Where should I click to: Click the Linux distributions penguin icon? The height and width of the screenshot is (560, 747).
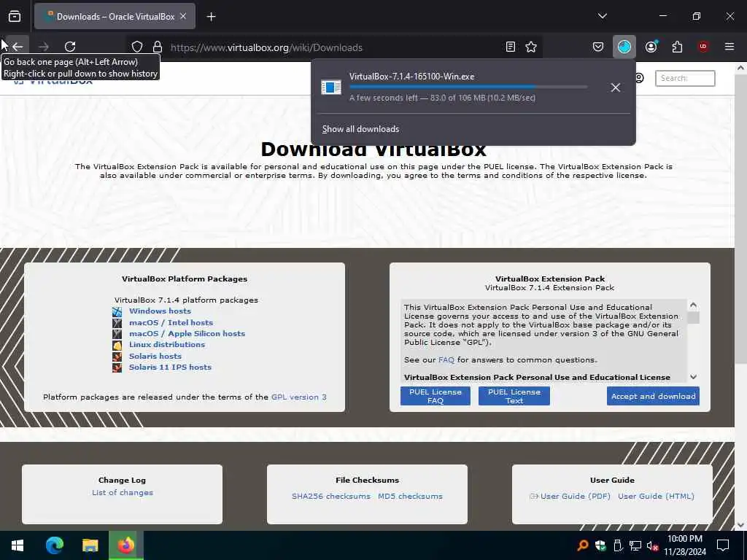click(x=117, y=345)
